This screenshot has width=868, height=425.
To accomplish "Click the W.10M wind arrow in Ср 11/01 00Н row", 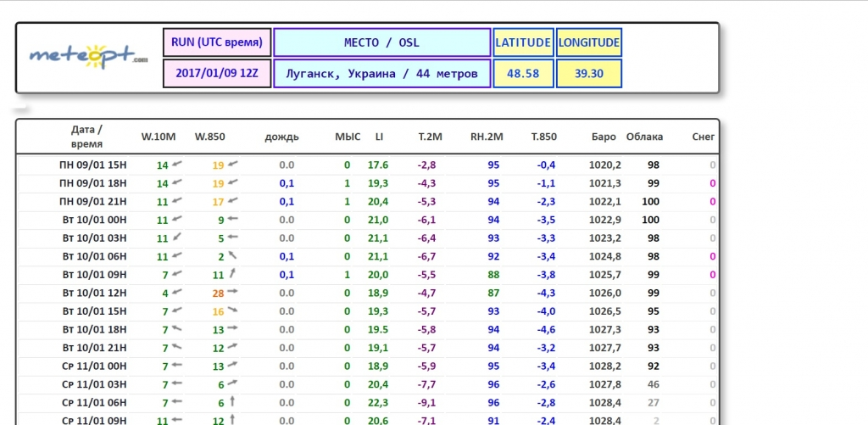I will (x=177, y=365).
